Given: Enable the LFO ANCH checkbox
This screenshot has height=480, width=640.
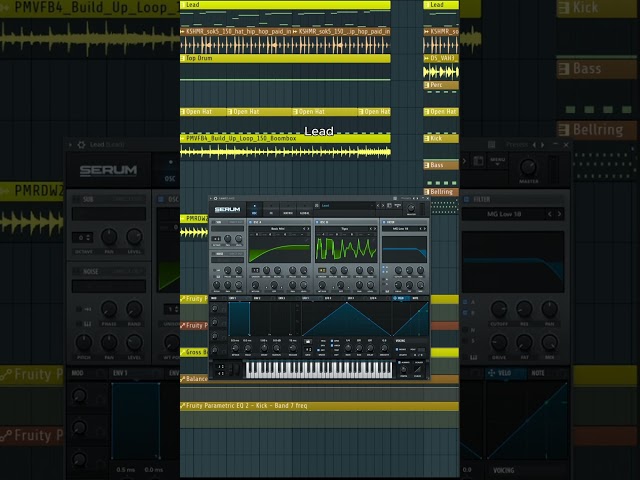Looking at the screenshot, I should 332,345.
